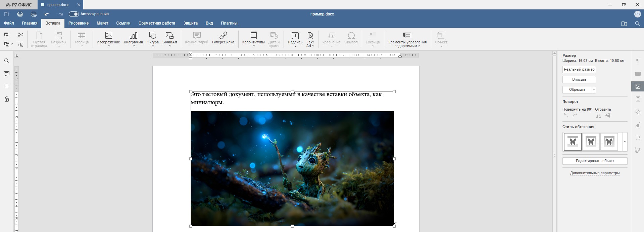Viewport: 644px width, 232px height.
Task: Expand the Обрезать crop dropdown arrow
Action: point(593,90)
